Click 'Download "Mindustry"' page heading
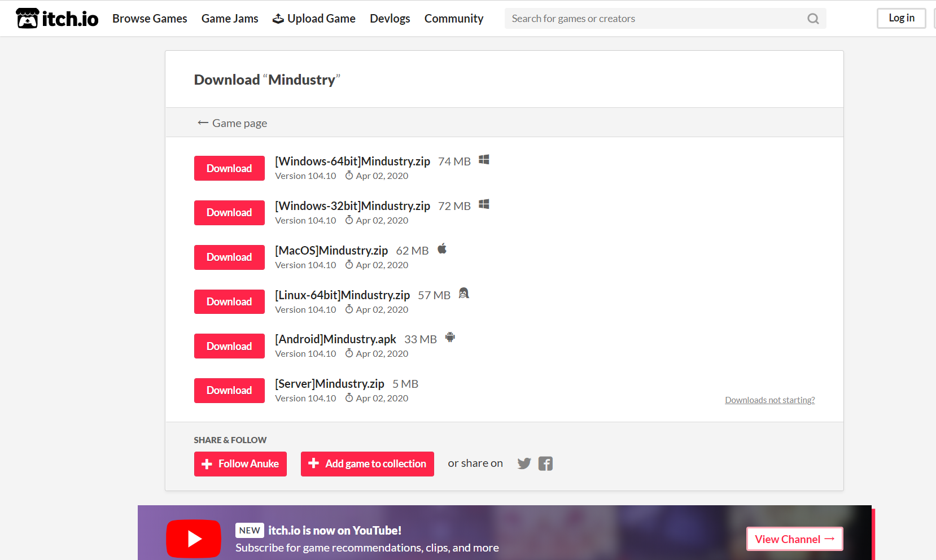 click(267, 80)
